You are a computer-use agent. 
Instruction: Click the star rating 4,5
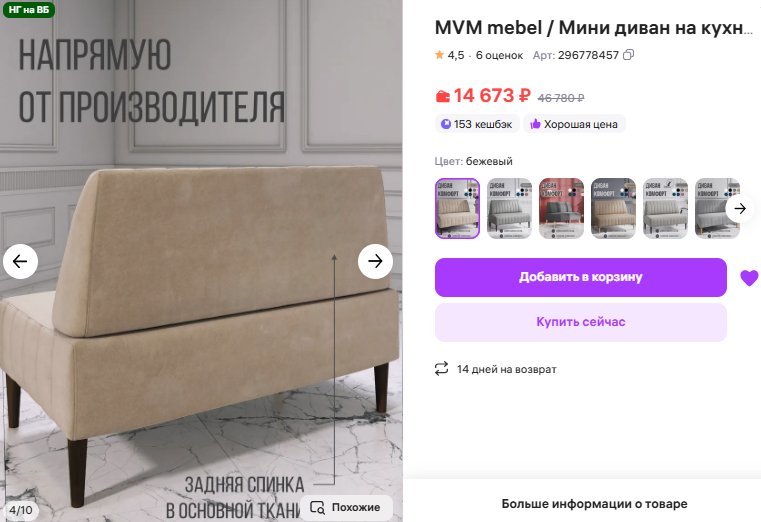tap(449, 55)
